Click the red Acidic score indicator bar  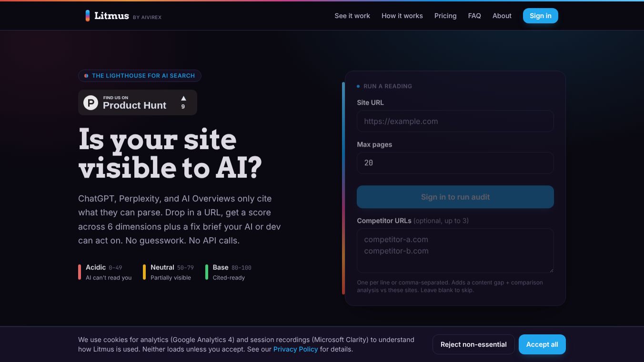tap(80, 272)
